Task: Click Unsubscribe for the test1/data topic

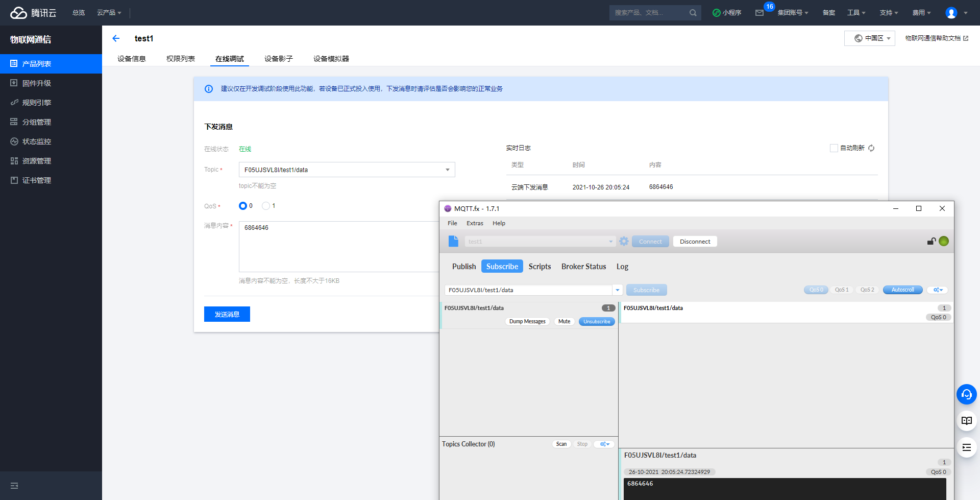Action: pos(597,322)
